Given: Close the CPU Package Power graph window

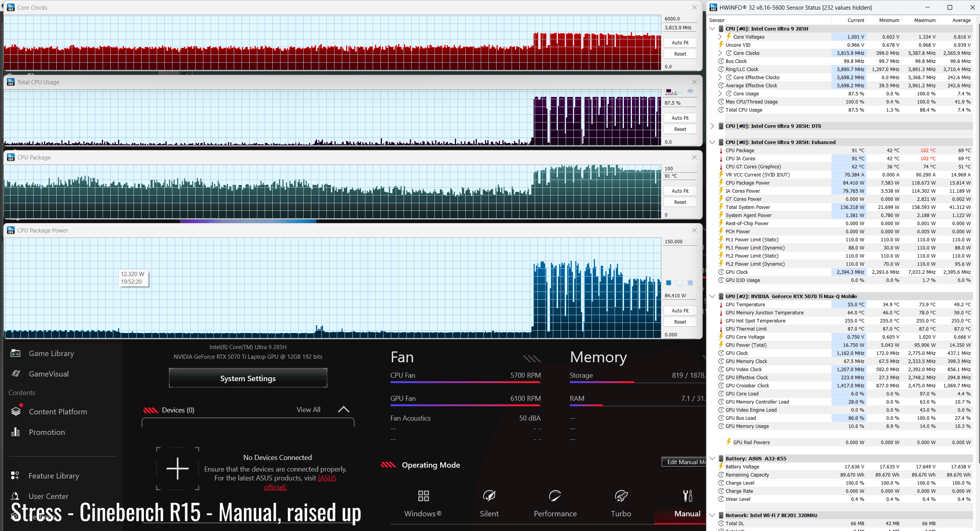Looking at the screenshot, I should (694, 230).
